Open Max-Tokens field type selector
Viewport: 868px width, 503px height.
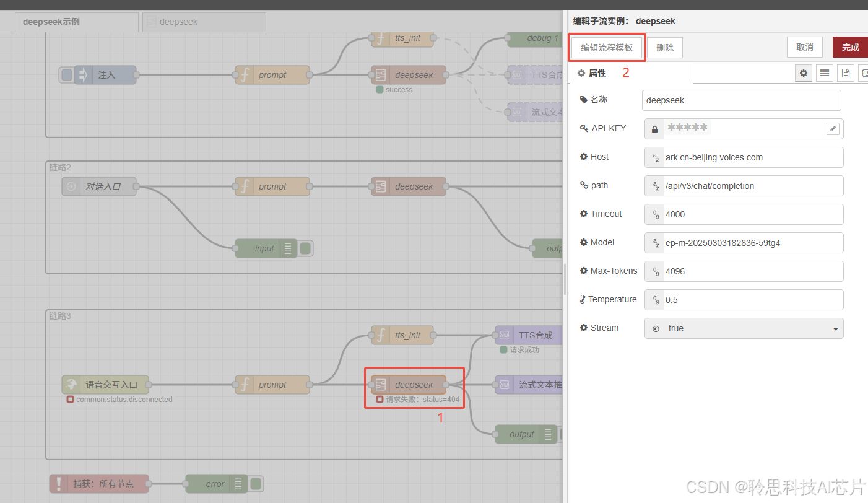(655, 271)
